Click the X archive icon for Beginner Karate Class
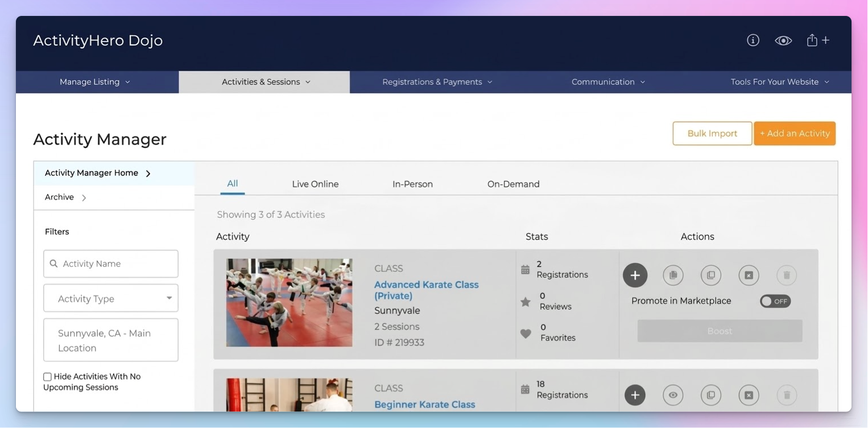 pyautogui.click(x=749, y=395)
